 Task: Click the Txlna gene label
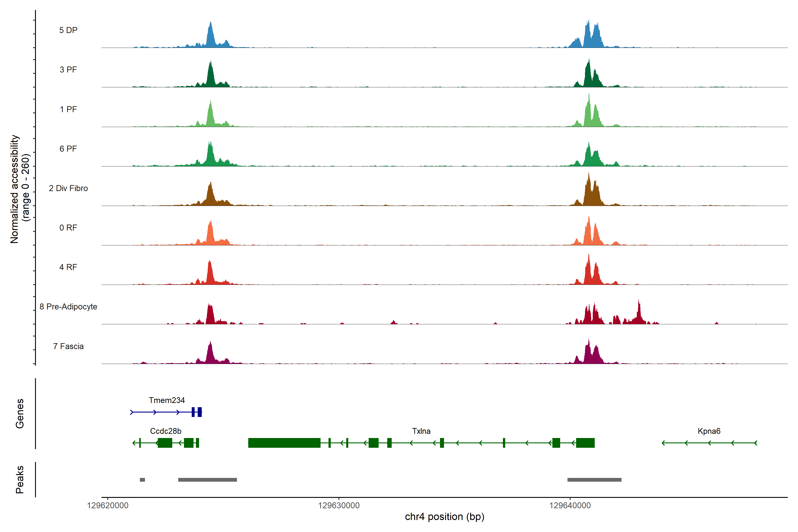[x=421, y=431]
